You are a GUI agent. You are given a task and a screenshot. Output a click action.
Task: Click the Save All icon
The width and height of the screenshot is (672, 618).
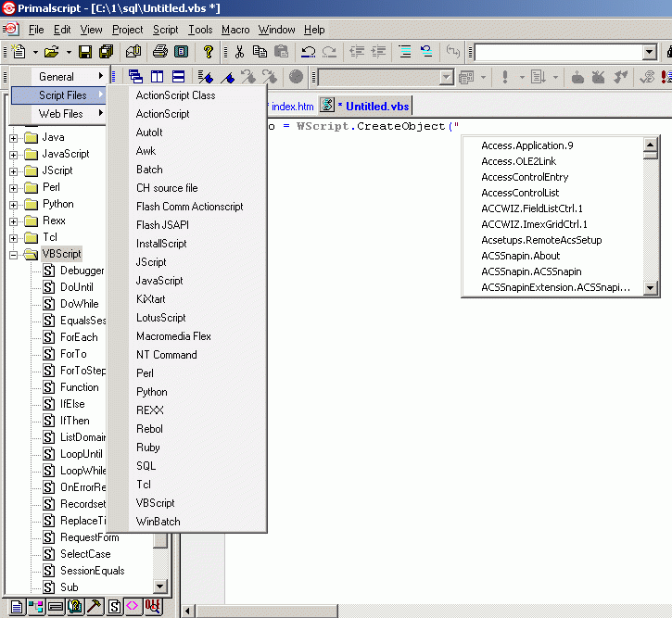click(106, 52)
